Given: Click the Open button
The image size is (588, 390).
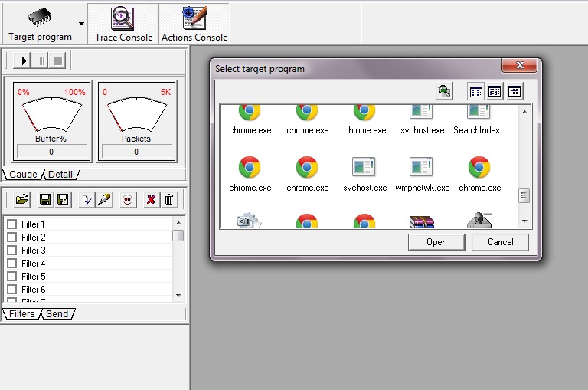Looking at the screenshot, I should pyautogui.click(x=436, y=242).
